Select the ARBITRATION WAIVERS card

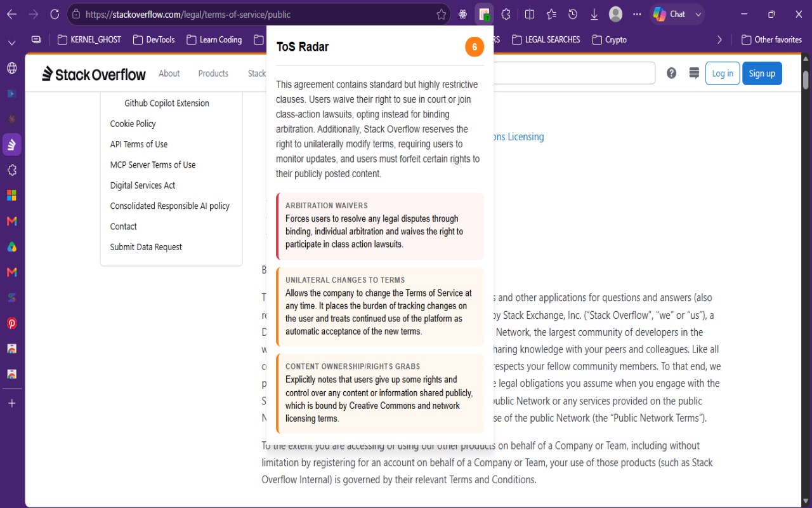pyautogui.click(x=380, y=226)
